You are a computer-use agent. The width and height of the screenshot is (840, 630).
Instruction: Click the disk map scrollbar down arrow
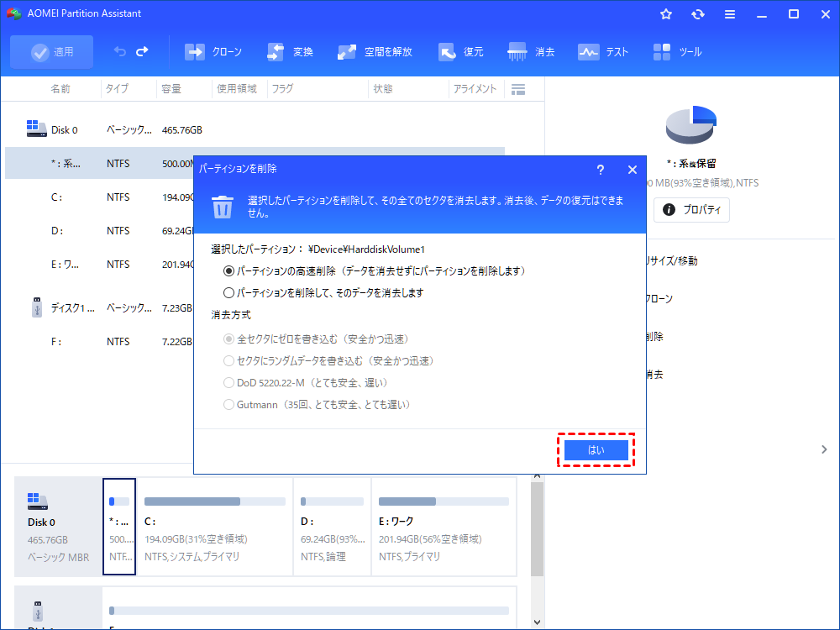tap(537, 622)
